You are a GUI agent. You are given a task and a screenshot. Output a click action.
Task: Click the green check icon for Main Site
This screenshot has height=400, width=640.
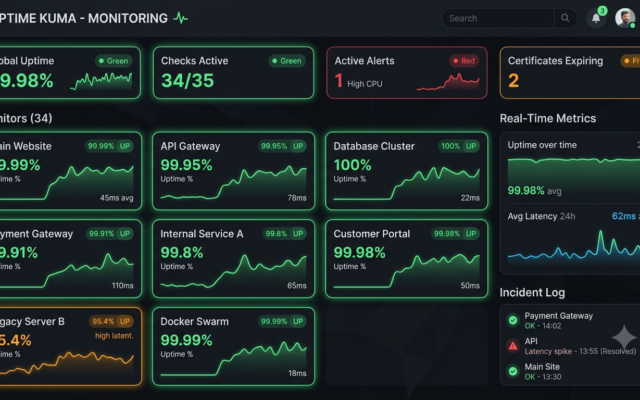click(513, 371)
